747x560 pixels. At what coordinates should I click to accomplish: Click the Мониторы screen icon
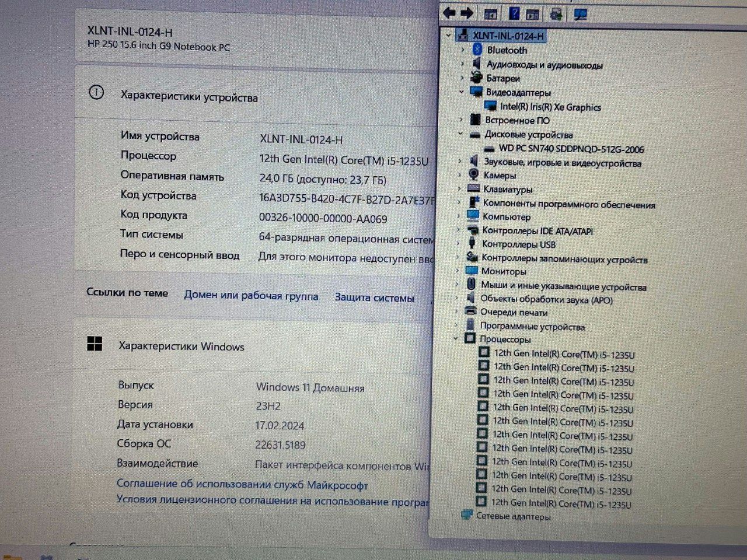(x=472, y=271)
